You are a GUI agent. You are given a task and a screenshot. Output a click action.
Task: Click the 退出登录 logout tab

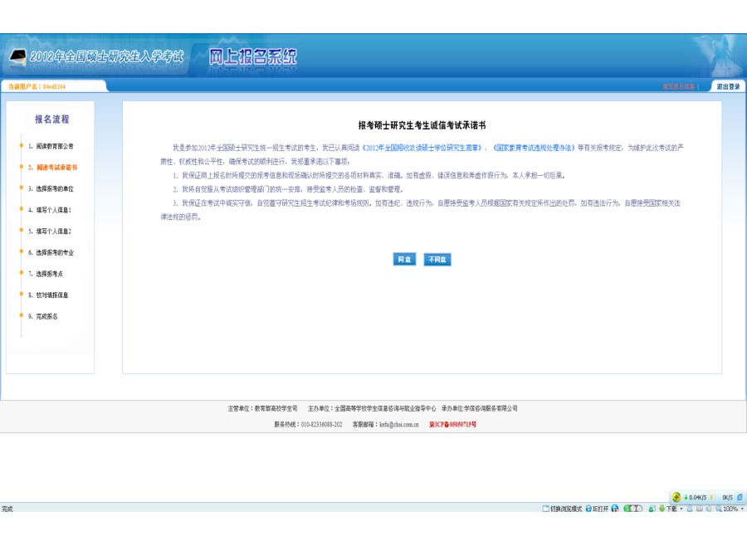click(729, 86)
